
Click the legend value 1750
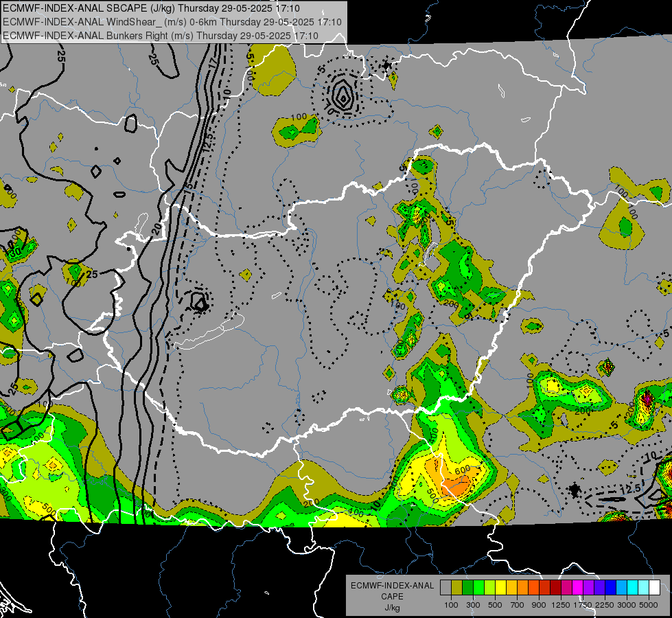pyautogui.click(x=582, y=605)
